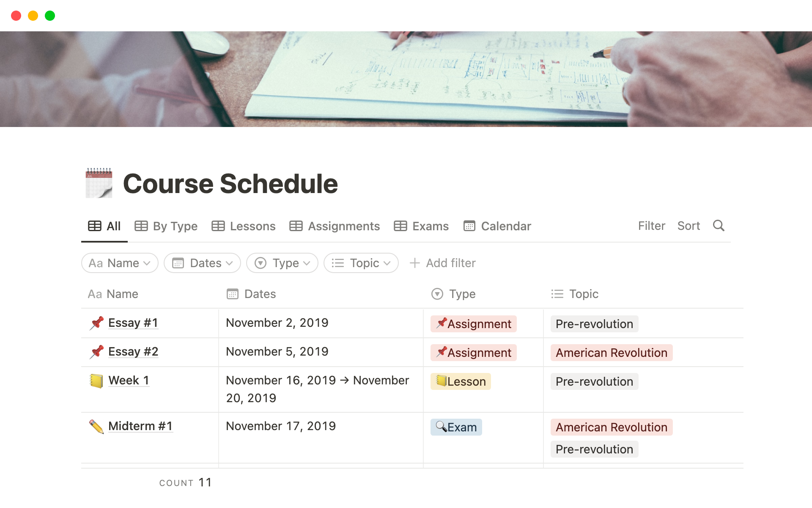Toggle the Topic filter chip
The height and width of the screenshot is (508, 812).
(361, 263)
